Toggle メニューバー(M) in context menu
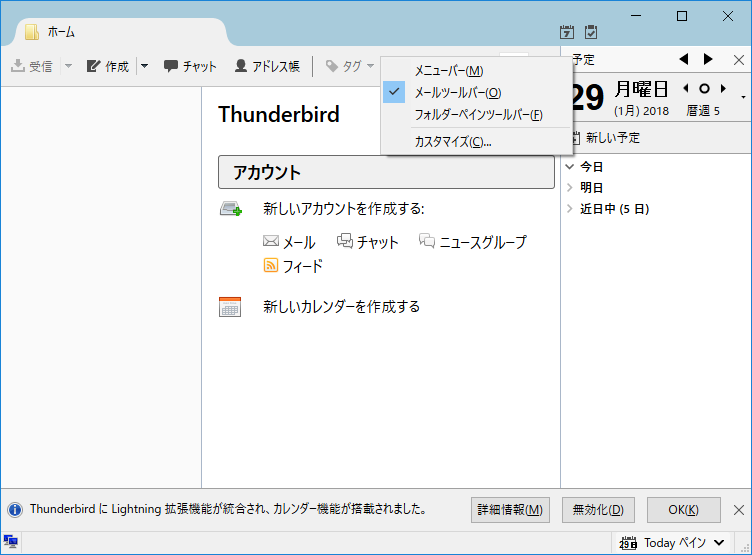This screenshot has height=555, width=752. point(477,71)
